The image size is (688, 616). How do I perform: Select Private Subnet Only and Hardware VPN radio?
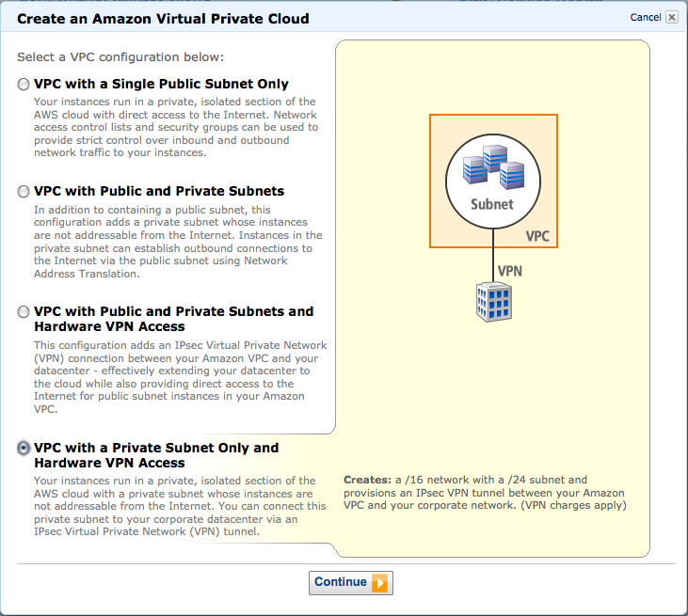pos(24,448)
